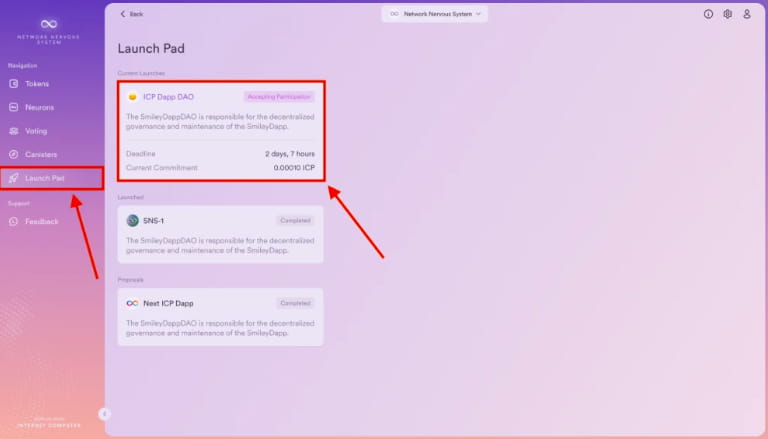The width and height of the screenshot is (768, 439).
Task: Collapse the sidebar with the arrow button
Action: (x=104, y=414)
